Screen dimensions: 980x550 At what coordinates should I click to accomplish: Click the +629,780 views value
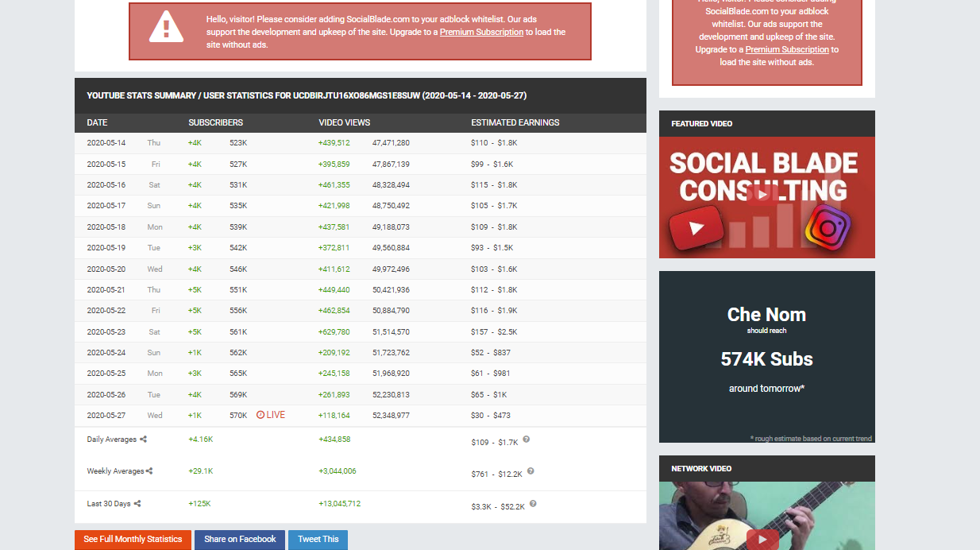click(x=334, y=332)
